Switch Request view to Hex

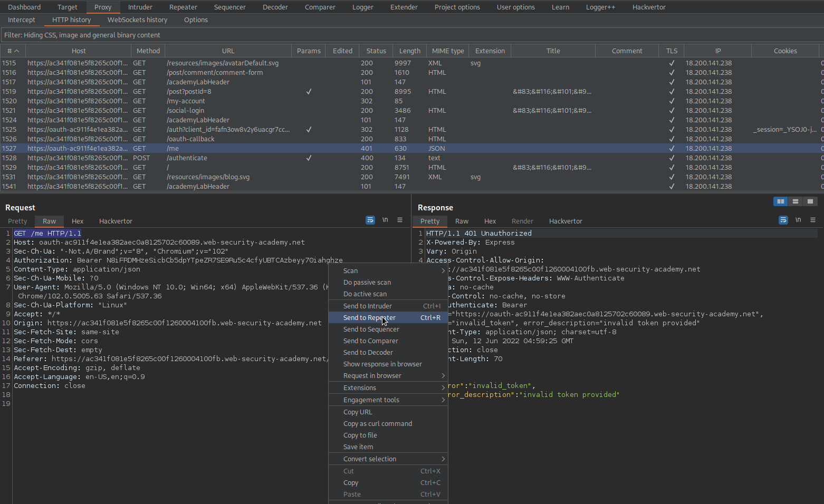pyautogui.click(x=78, y=221)
